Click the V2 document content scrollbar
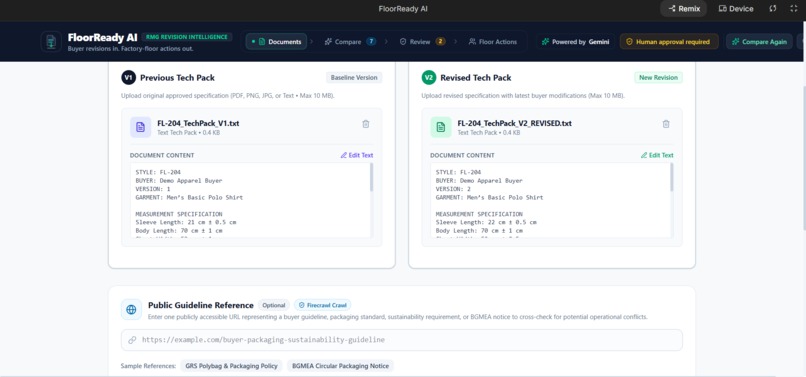 (x=672, y=178)
